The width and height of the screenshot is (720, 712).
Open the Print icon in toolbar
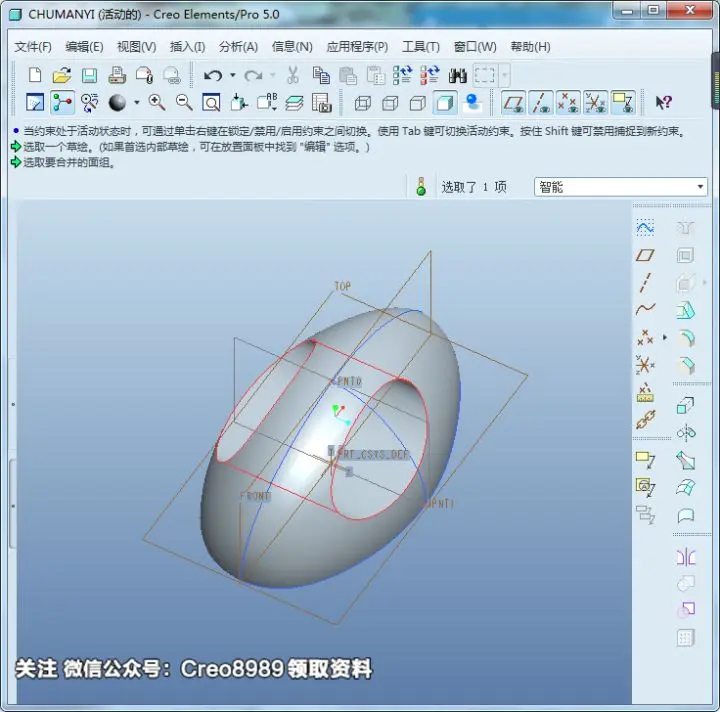pos(117,75)
